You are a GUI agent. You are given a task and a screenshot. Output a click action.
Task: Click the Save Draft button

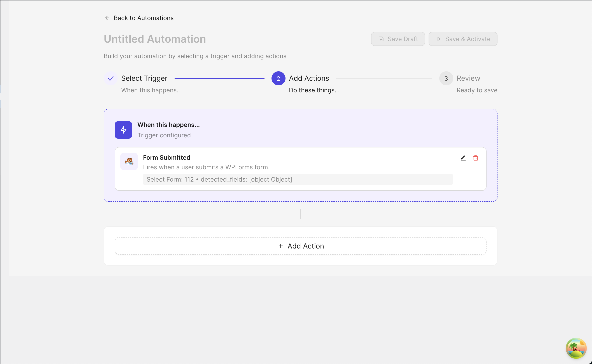pos(398,39)
